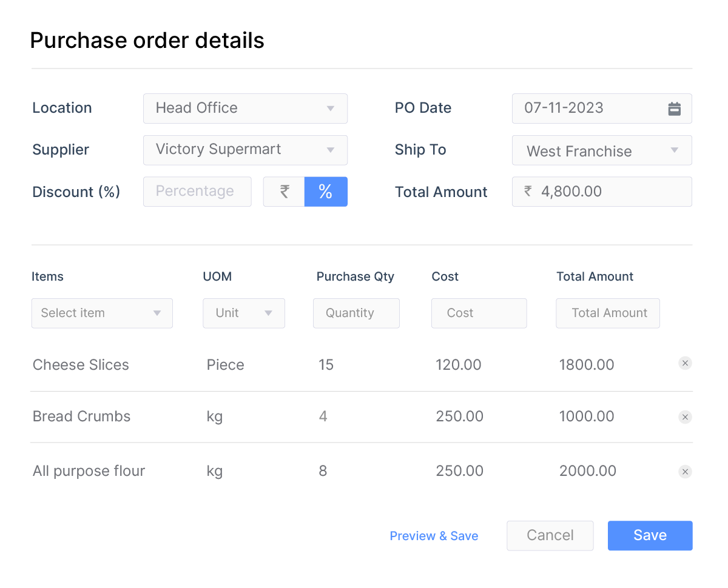
Task: Click the Save button
Action: 650,535
